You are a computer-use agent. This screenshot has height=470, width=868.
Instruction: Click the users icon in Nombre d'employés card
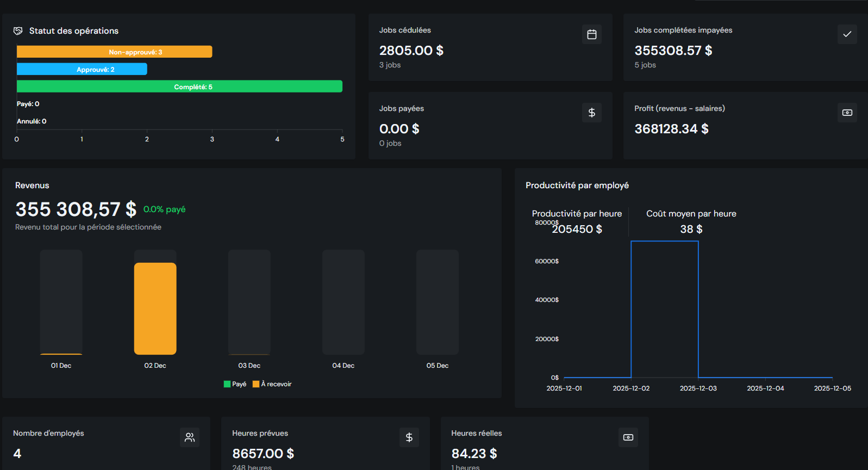[x=189, y=437]
